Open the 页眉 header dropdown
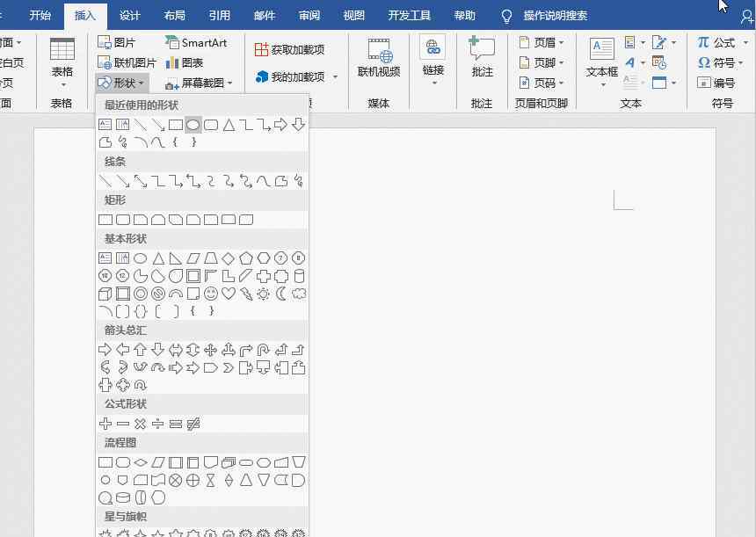This screenshot has width=756, height=537. click(x=542, y=43)
